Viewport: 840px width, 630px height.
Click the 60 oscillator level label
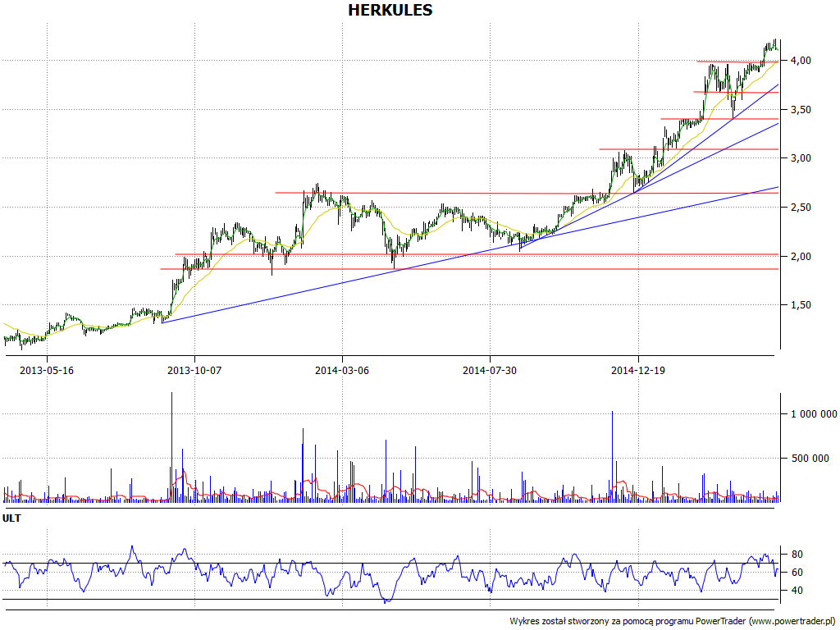797,573
